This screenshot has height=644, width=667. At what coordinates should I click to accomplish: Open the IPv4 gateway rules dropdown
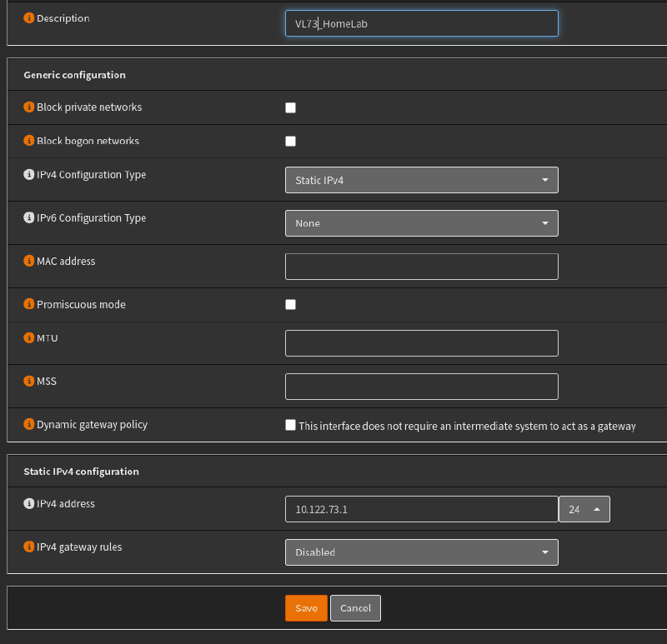[422, 552]
